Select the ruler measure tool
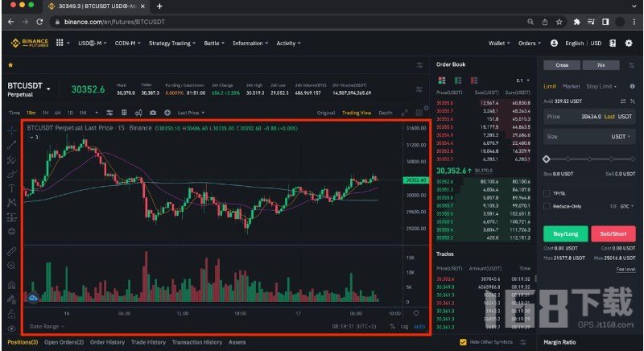The height and width of the screenshot is (351, 644). 11,251
